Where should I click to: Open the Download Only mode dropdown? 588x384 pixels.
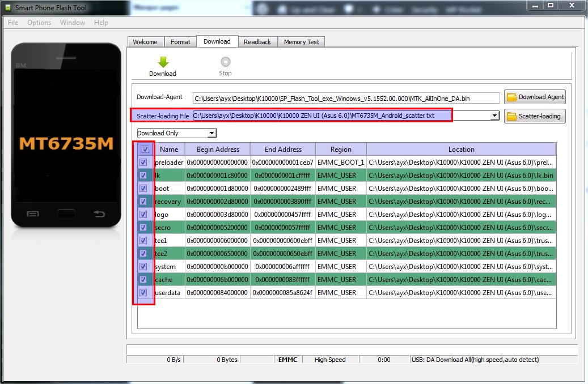tap(177, 133)
